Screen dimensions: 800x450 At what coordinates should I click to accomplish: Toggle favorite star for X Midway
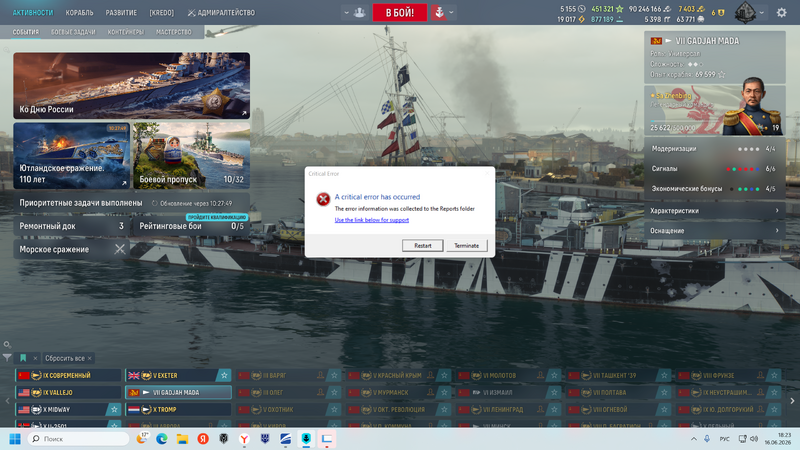pos(114,409)
